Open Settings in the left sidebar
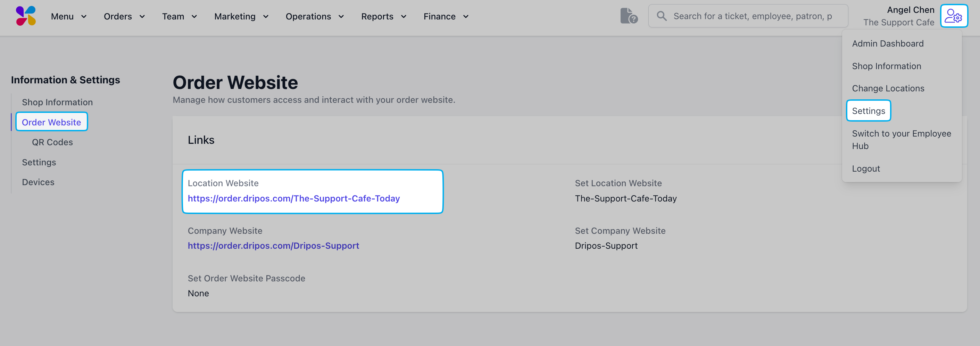 coord(39,163)
